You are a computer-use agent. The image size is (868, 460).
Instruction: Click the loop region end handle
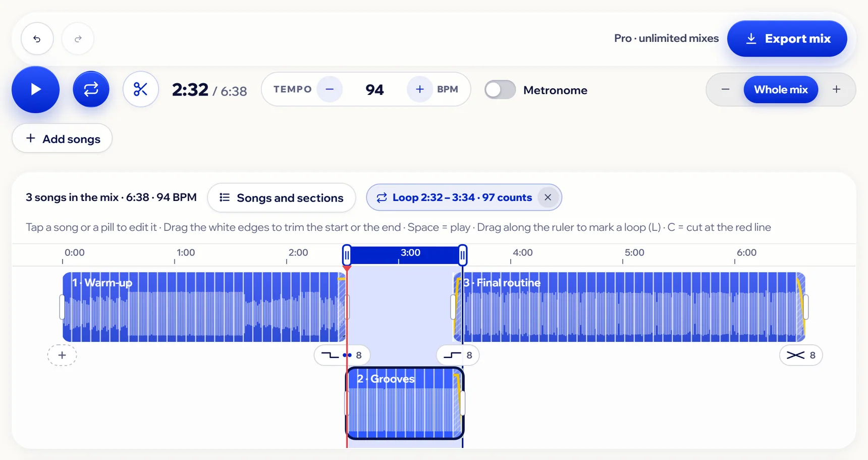[463, 255]
